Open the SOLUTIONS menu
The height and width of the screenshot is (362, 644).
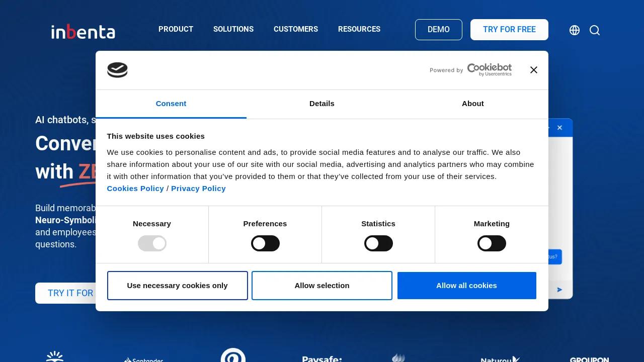click(x=233, y=29)
